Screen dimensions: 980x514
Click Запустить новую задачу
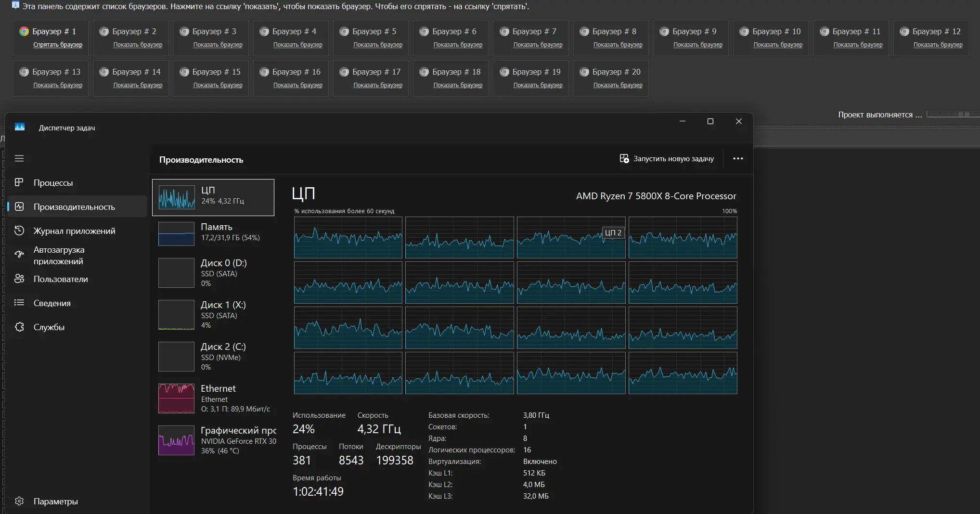667,158
